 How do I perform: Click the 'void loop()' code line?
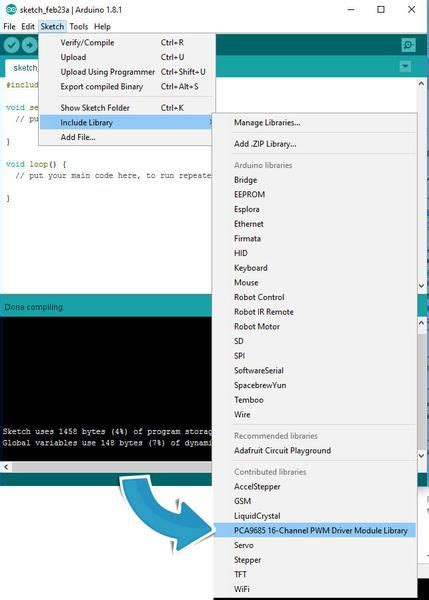coord(36,164)
